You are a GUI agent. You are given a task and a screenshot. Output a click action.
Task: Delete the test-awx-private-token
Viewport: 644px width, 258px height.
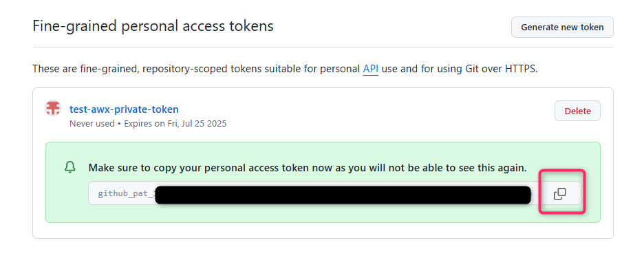tap(577, 111)
